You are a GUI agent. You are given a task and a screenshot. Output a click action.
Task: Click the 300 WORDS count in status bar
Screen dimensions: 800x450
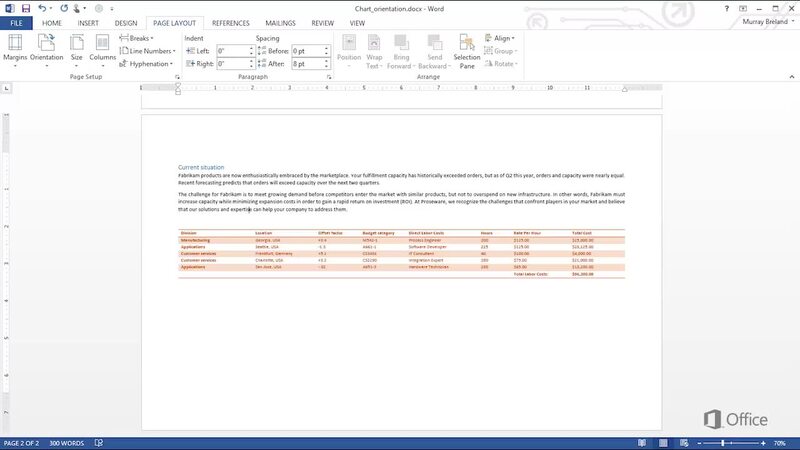click(67, 443)
